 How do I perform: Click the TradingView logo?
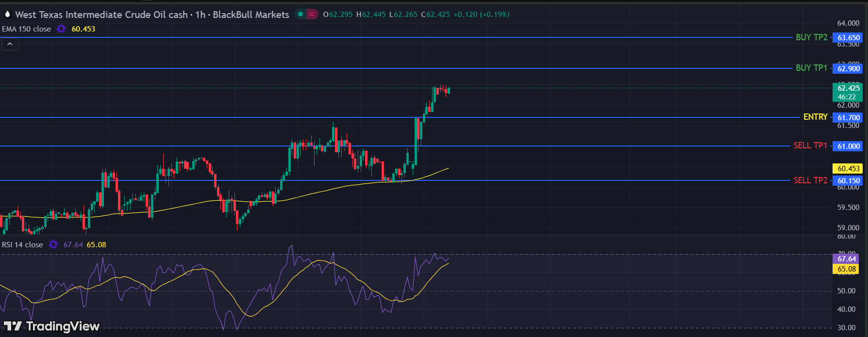coord(51,326)
